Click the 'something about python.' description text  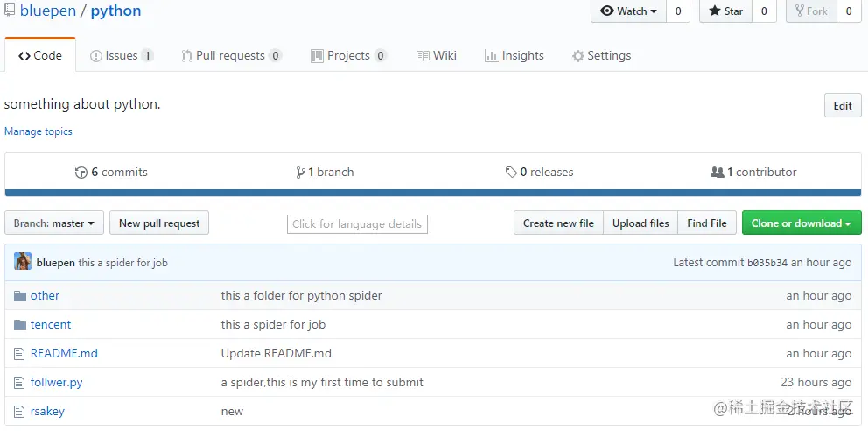pos(82,104)
